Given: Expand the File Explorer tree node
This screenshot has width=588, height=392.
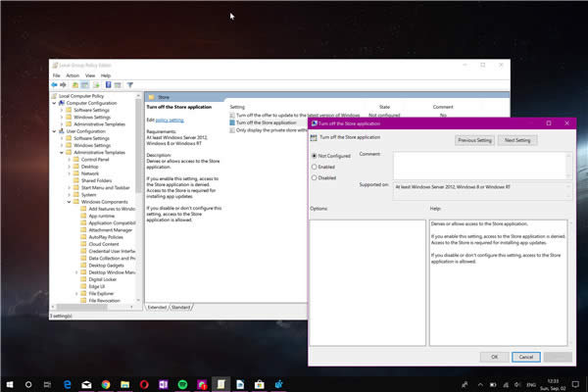Looking at the screenshot, I should pos(76,292).
